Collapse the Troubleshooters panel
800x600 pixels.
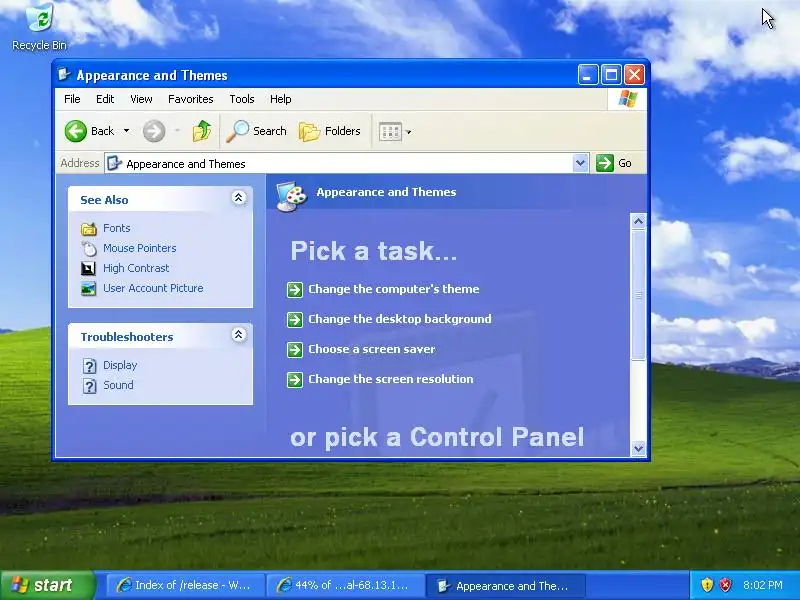[238, 335]
